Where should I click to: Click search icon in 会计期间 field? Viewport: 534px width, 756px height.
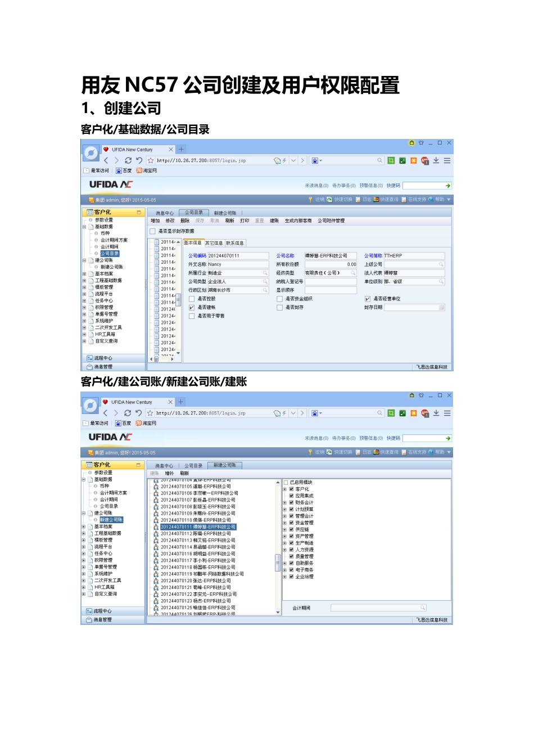pyautogui.click(x=422, y=608)
